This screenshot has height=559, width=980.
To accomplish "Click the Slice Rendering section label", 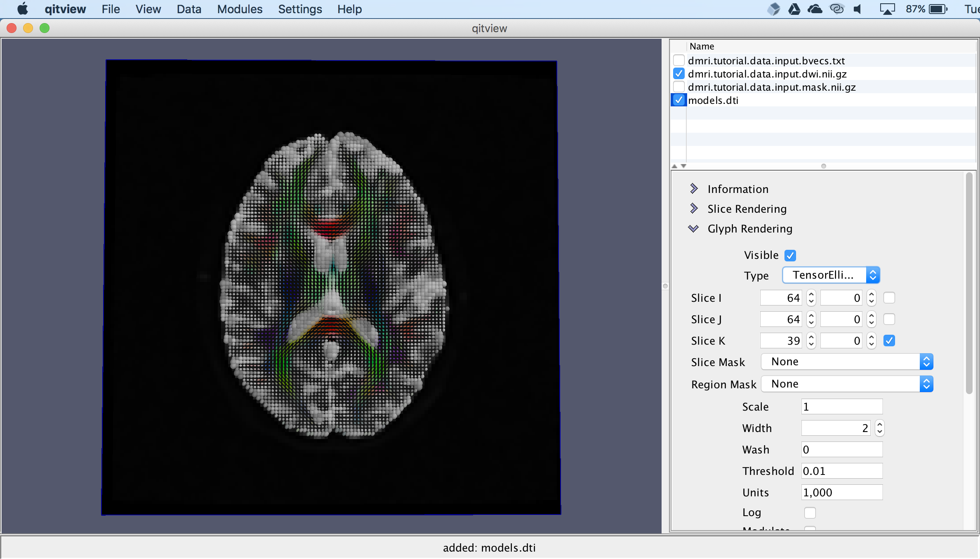I will (747, 209).
